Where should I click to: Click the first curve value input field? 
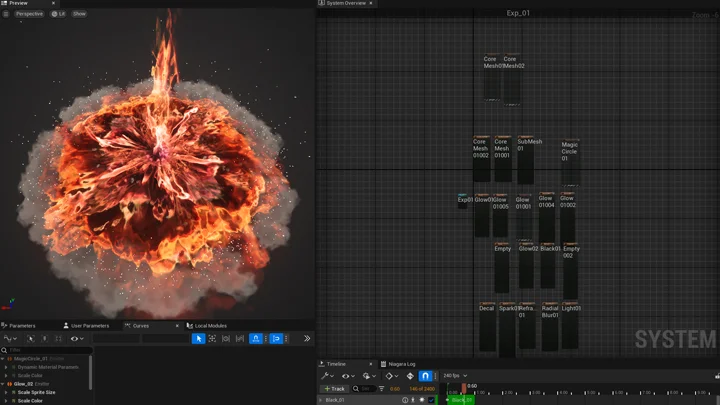116,338
